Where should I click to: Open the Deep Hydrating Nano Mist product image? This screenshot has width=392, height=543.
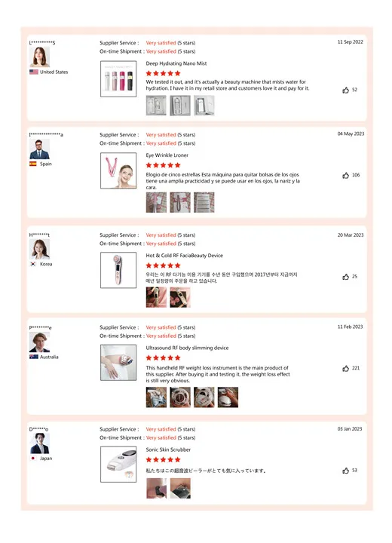tap(118, 79)
